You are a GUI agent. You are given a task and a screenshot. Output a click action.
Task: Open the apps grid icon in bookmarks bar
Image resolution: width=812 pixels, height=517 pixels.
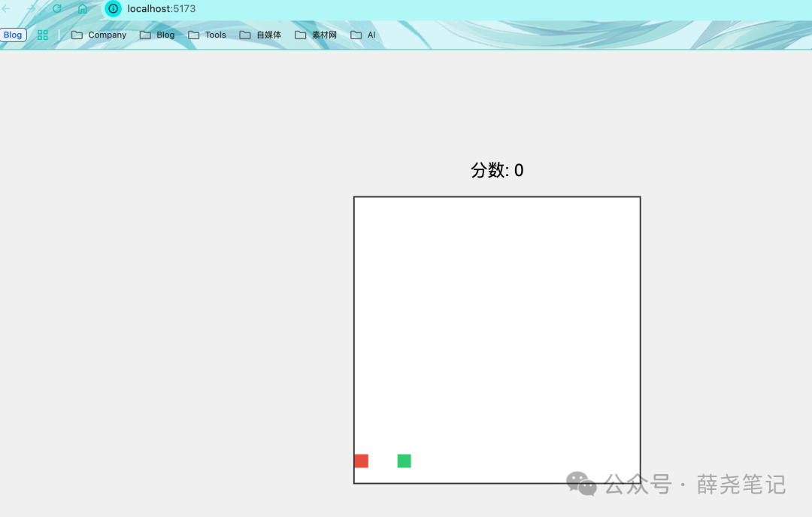click(42, 35)
